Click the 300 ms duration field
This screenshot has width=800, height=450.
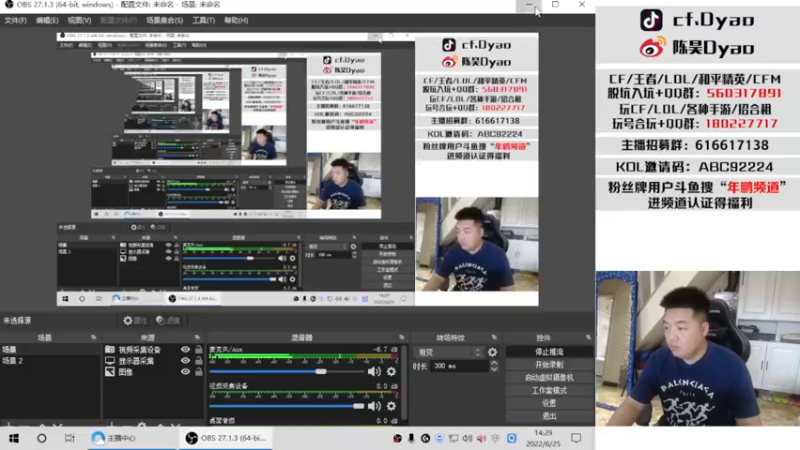459,366
